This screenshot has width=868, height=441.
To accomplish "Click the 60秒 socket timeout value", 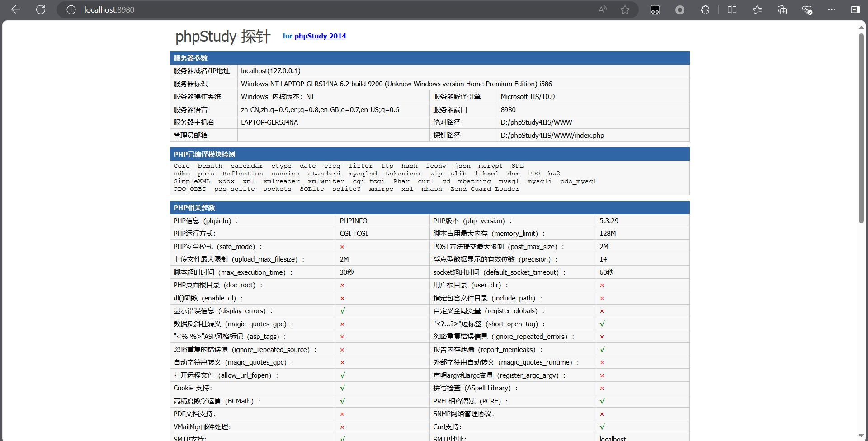I will [607, 272].
